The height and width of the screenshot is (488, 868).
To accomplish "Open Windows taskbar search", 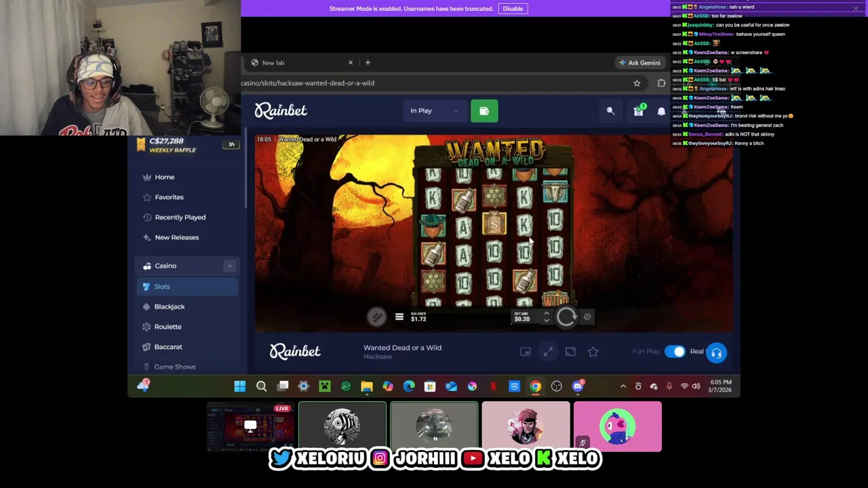I will pos(261,386).
